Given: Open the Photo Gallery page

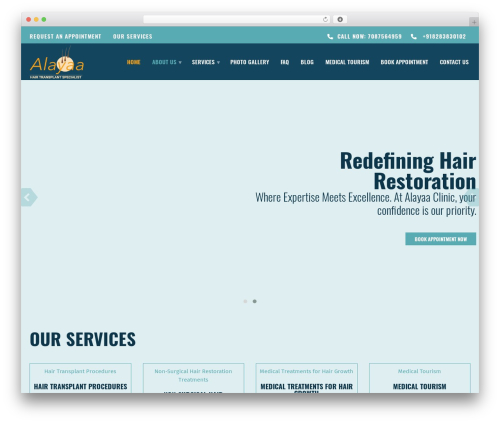Looking at the screenshot, I should [x=249, y=62].
